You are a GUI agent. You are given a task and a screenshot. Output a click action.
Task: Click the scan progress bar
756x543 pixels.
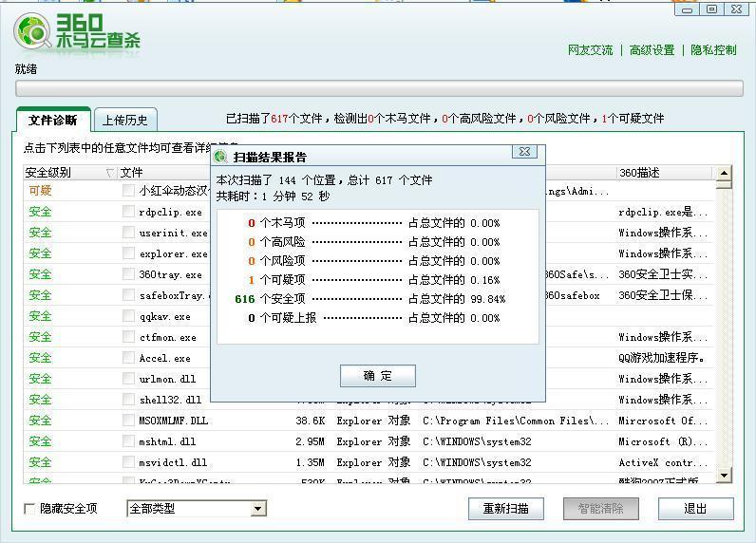[379, 88]
